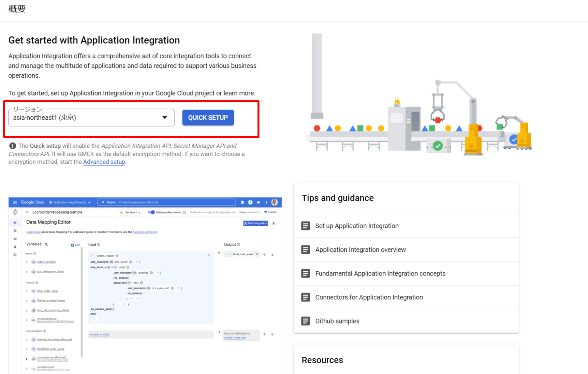
Task: Toggle the Database Persistence switch
Action: (152, 212)
